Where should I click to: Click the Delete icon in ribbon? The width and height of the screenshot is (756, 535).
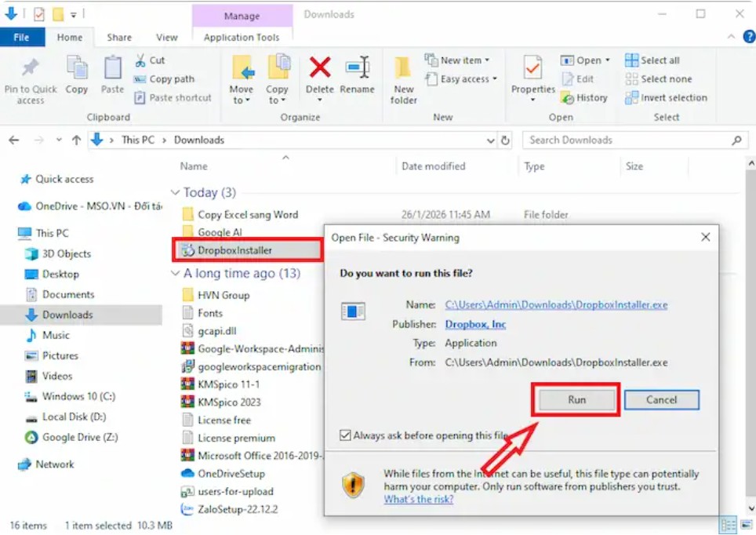(319, 69)
